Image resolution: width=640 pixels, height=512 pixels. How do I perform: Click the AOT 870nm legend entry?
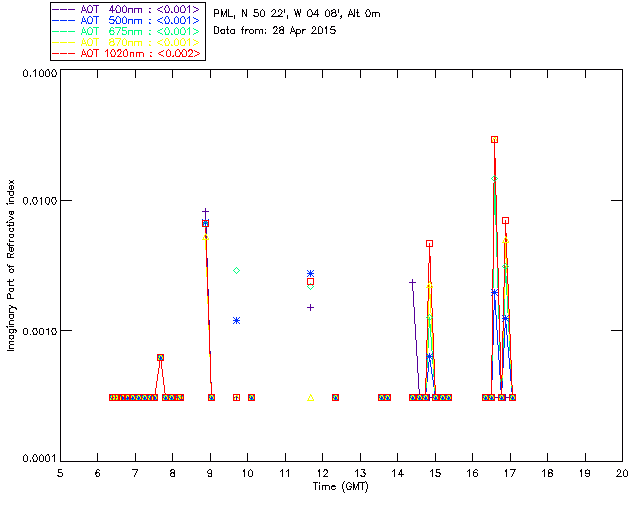[127, 42]
